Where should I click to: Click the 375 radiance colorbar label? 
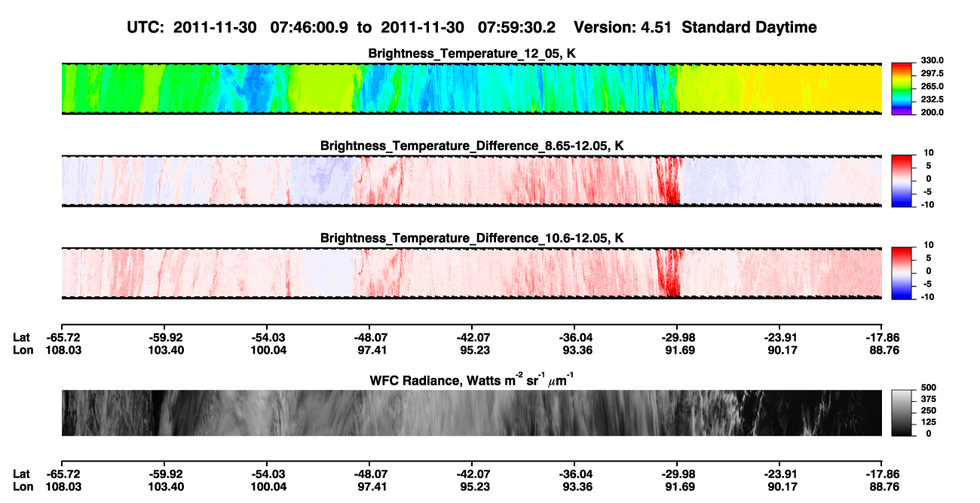point(929,399)
